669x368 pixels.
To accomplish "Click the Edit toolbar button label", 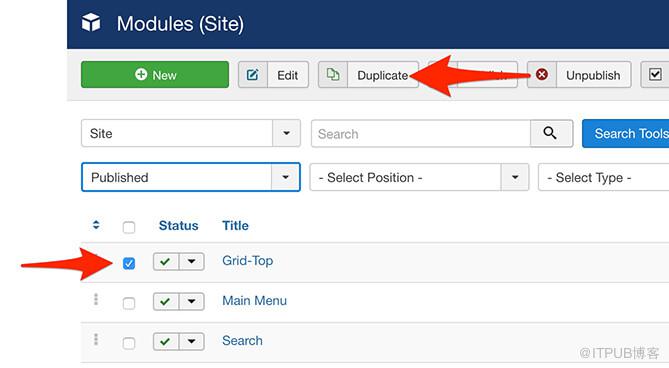I will pos(288,75).
